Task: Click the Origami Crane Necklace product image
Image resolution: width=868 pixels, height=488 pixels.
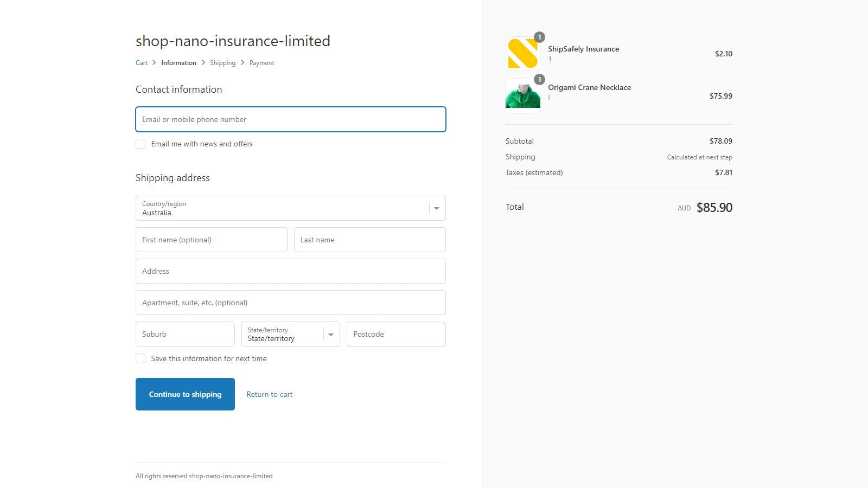Action: click(x=523, y=96)
